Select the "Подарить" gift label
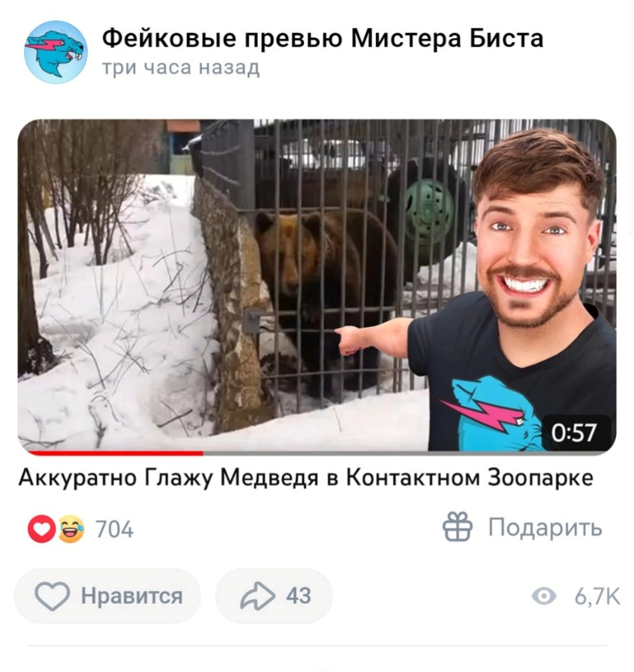 [x=545, y=527]
